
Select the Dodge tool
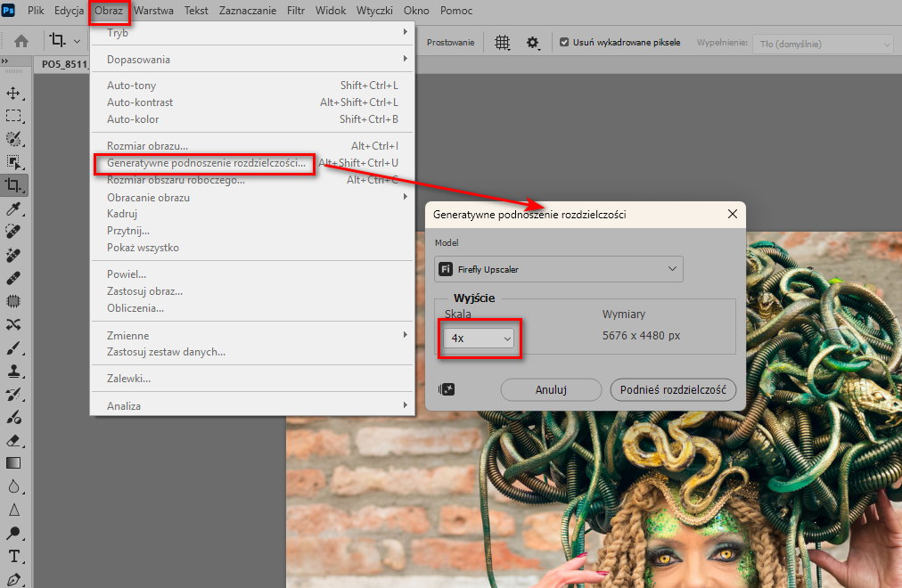click(13, 533)
